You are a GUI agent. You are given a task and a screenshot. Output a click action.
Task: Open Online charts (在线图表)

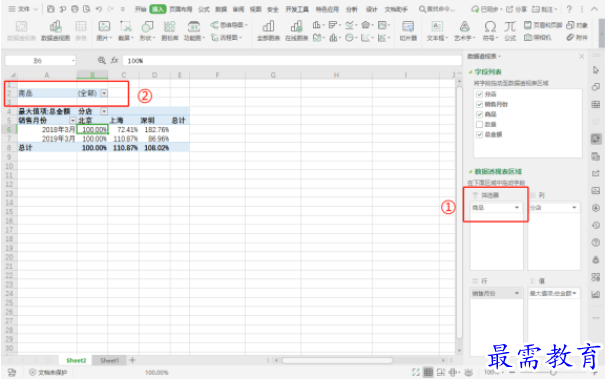(x=296, y=30)
